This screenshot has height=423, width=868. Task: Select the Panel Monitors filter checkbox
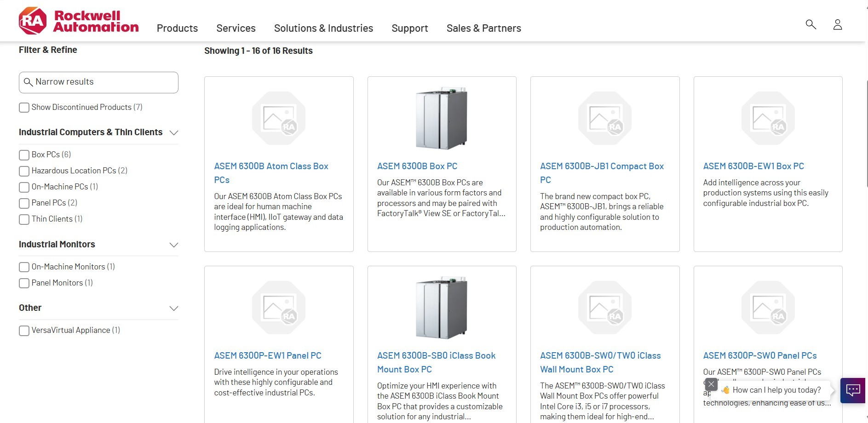24,283
